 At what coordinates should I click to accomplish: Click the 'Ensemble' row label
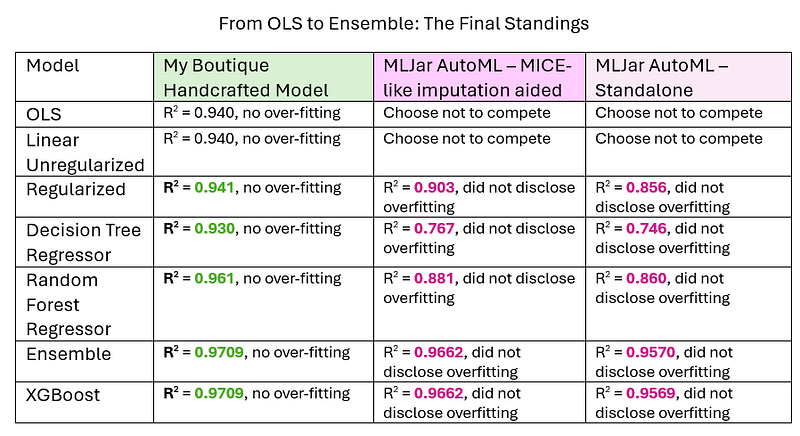point(68,353)
